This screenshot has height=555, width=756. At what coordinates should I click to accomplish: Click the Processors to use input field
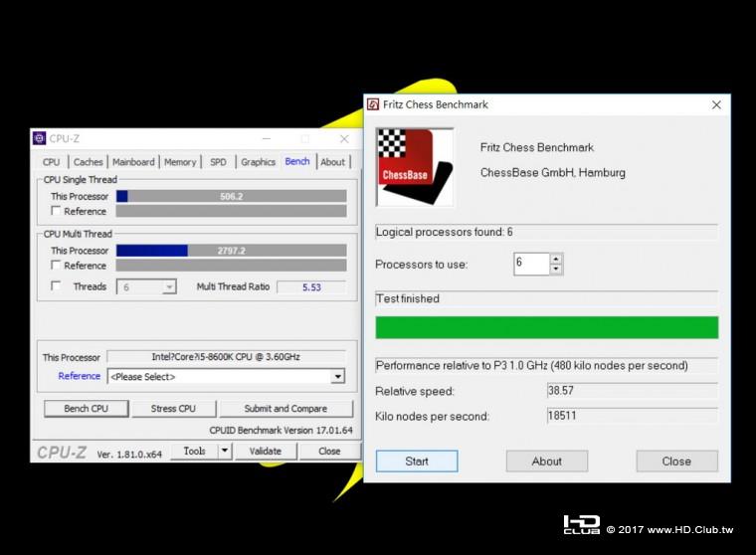532,264
